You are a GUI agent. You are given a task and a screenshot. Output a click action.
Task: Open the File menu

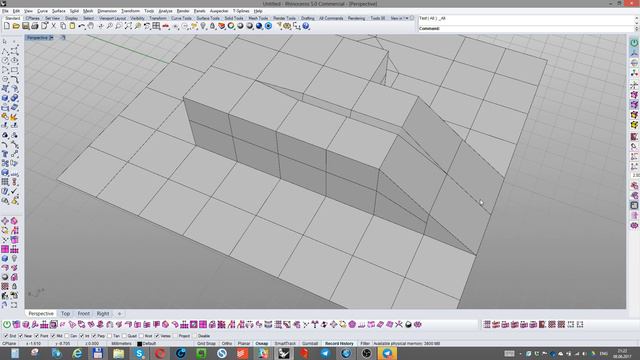pyautogui.click(x=5, y=11)
